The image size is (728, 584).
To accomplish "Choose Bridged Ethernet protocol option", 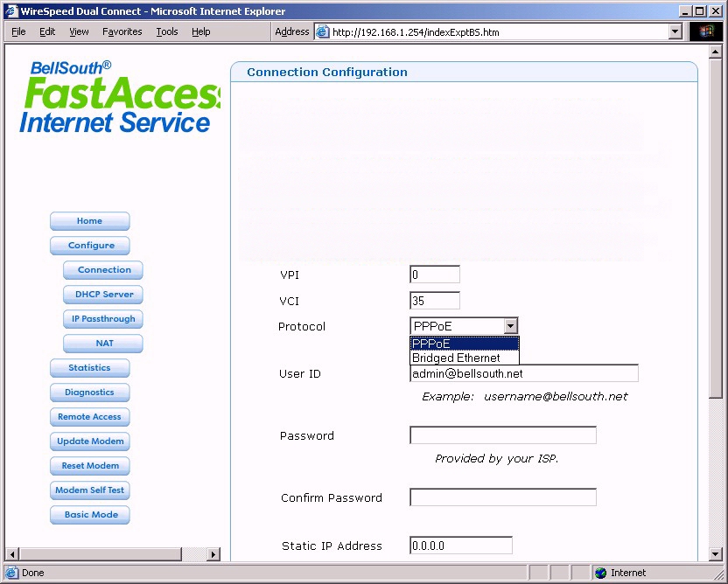I will coord(465,358).
